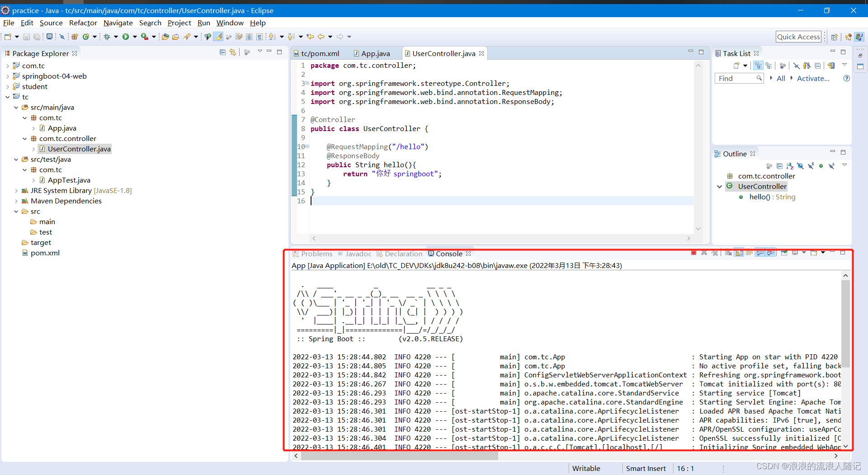
Task: Click the New Task icon in Task List
Action: coord(736,66)
